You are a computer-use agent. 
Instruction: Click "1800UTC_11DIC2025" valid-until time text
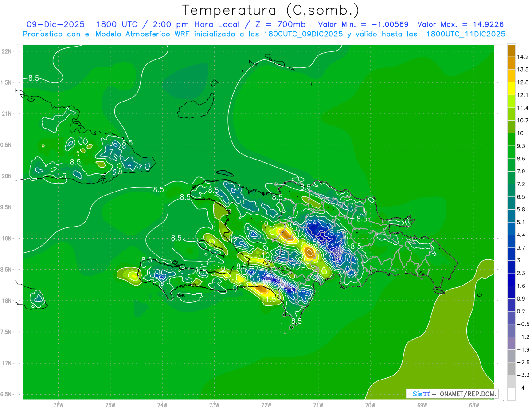tap(465, 34)
